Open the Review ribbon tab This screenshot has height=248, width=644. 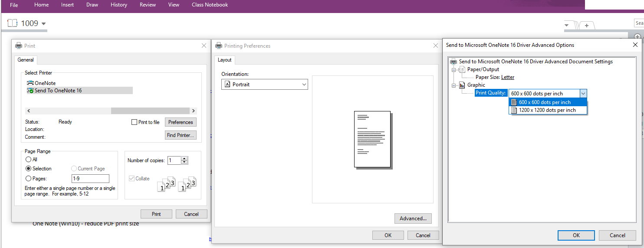click(x=148, y=5)
